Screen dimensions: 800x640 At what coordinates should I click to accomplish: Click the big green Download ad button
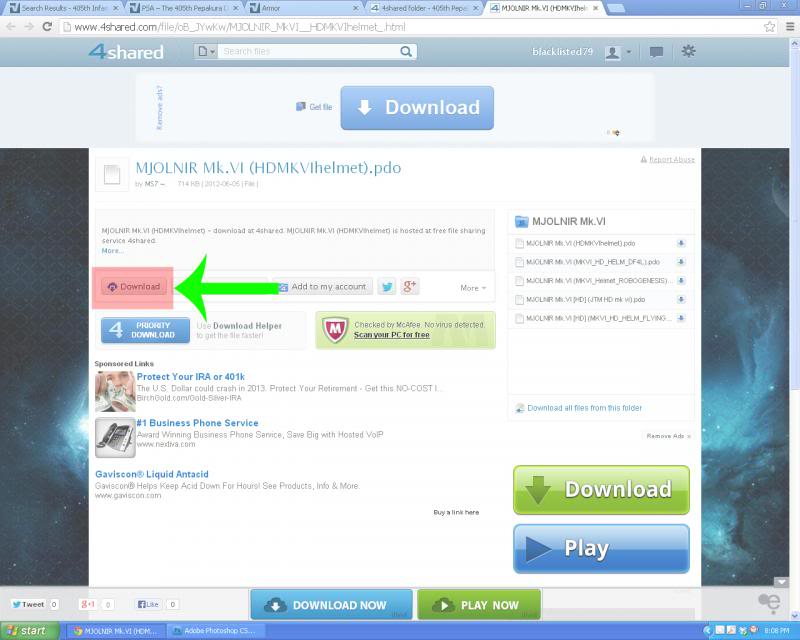click(x=601, y=490)
